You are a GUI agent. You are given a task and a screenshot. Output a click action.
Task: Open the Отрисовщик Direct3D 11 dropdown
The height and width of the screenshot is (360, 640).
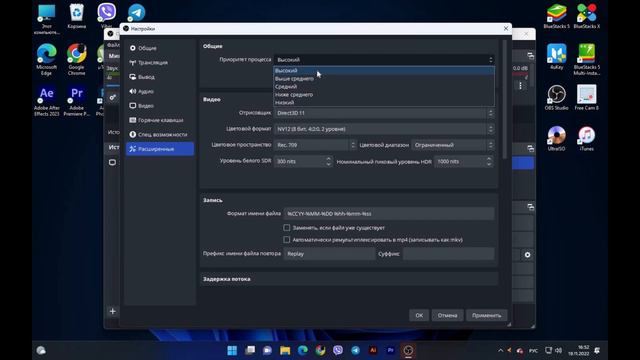tap(384, 113)
